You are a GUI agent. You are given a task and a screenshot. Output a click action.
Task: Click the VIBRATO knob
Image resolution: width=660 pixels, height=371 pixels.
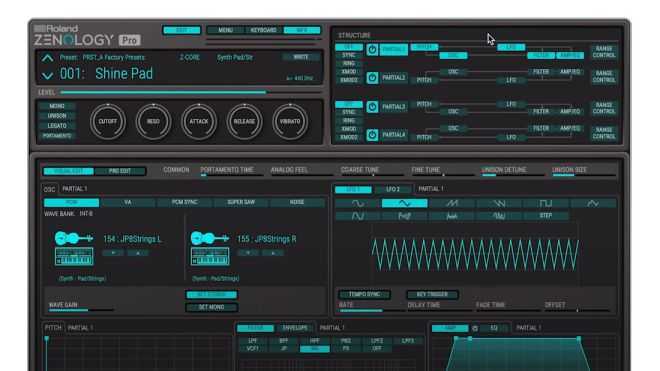pos(290,121)
